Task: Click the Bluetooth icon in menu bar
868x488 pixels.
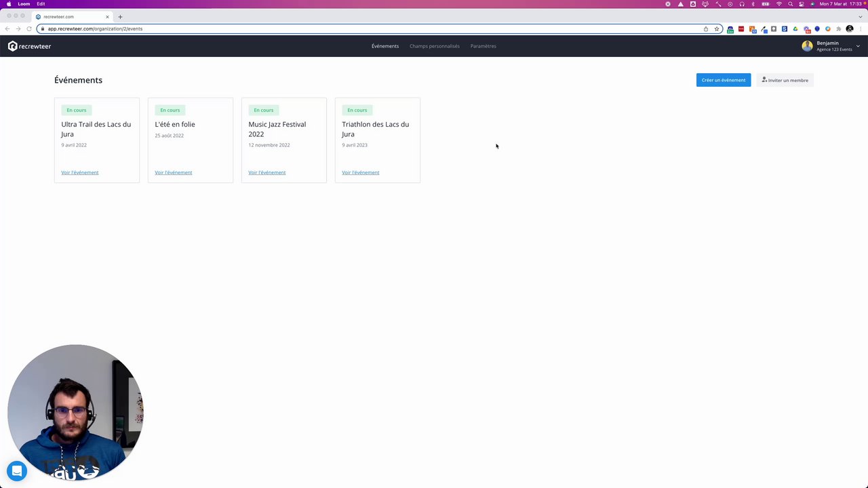Action: click(x=753, y=4)
